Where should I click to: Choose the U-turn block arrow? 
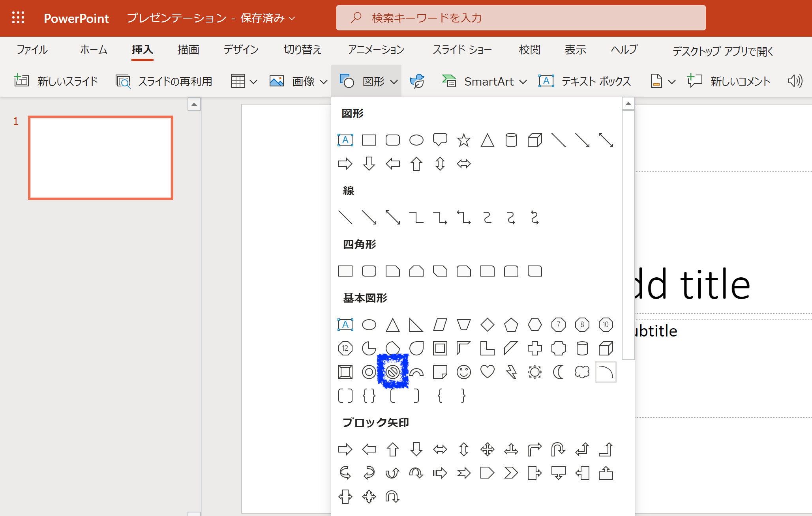[558, 449]
